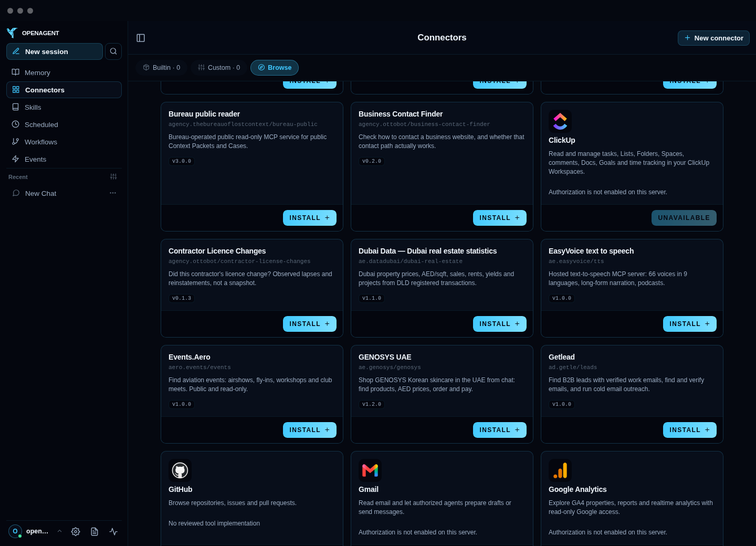Click the user avatar in sidebar footer
This screenshot has height=546, width=756.
pos(15,531)
